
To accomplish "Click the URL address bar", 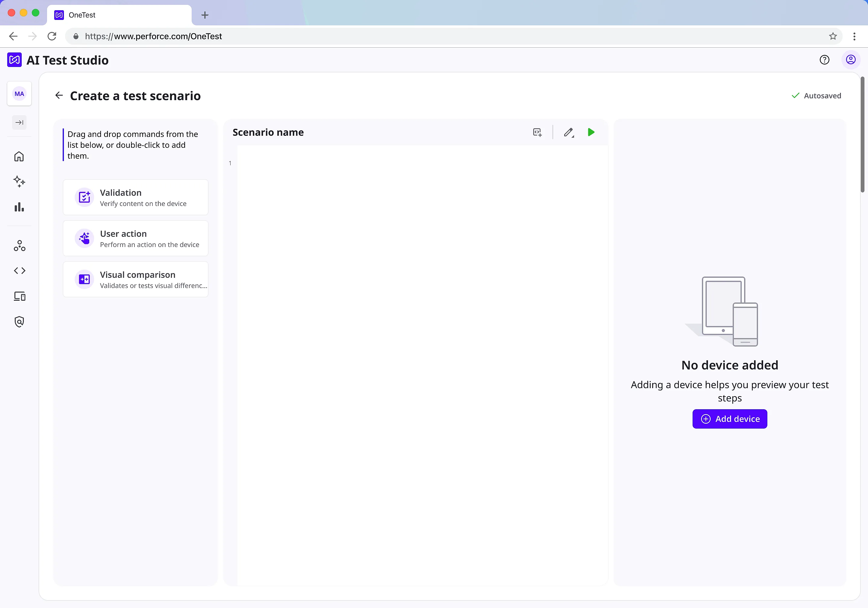I will click(454, 36).
